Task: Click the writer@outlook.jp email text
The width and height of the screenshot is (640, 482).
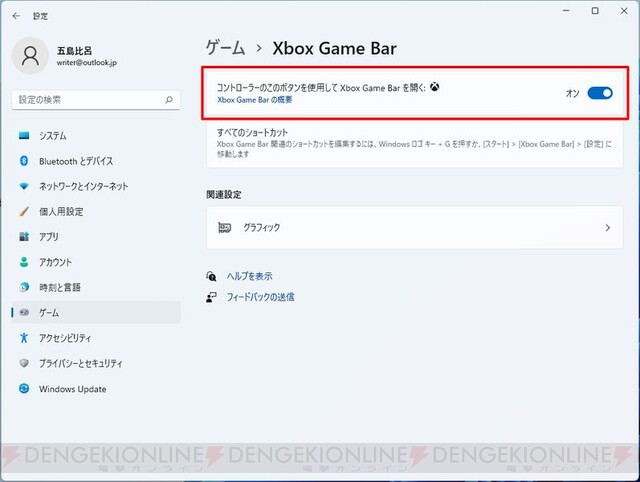Action: pyautogui.click(x=87, y=62)
